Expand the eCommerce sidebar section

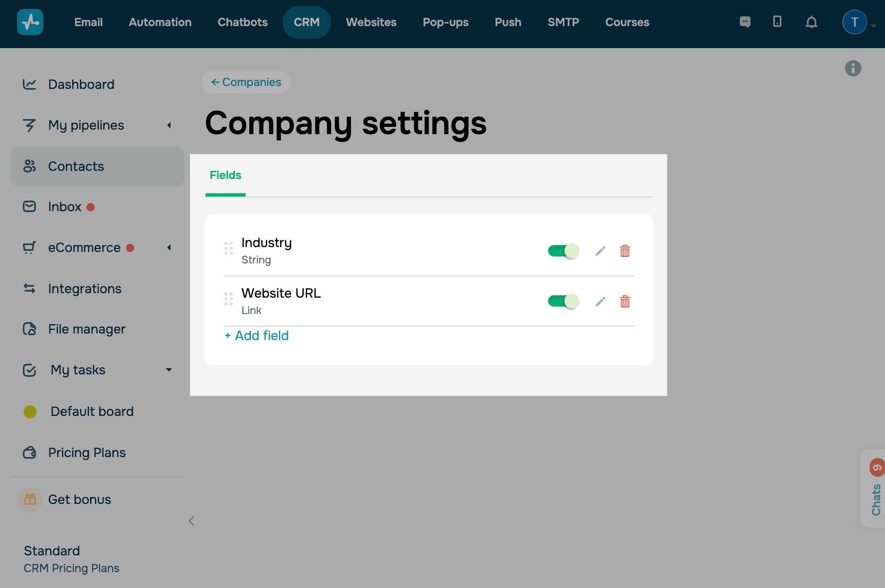click(169, 248)
